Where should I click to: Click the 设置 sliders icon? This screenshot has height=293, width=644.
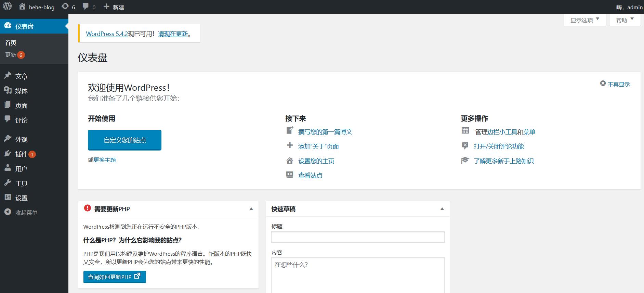click(x=8, y=197)
